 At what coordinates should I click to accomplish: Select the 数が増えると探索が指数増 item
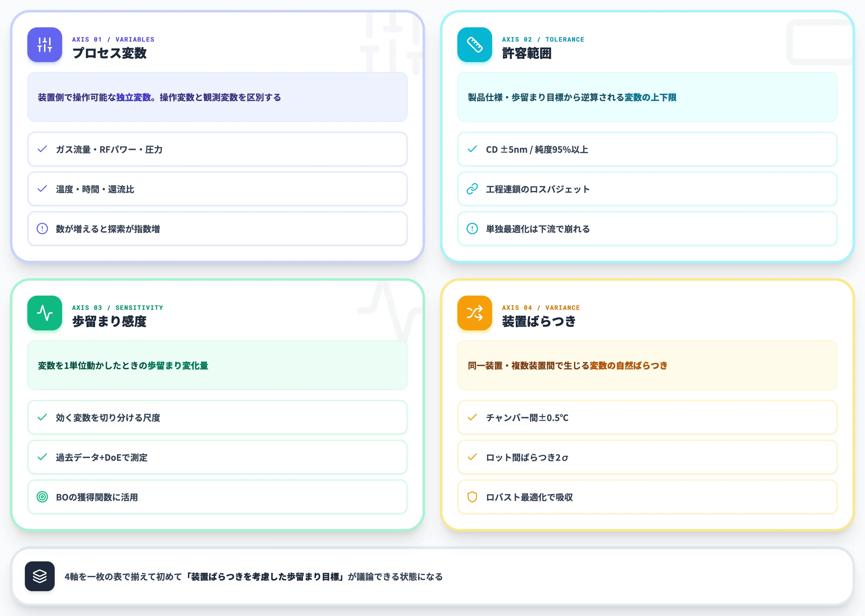click(x=217, y=229)
